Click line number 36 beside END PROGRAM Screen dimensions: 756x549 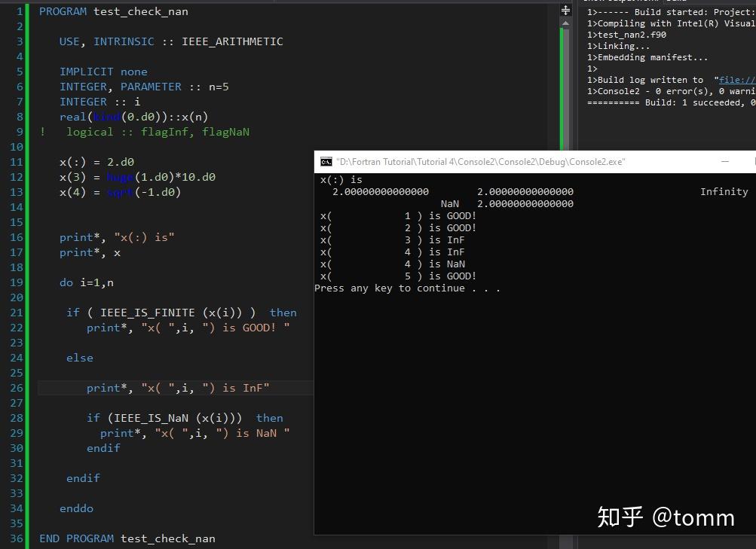[x=17, y=538]
